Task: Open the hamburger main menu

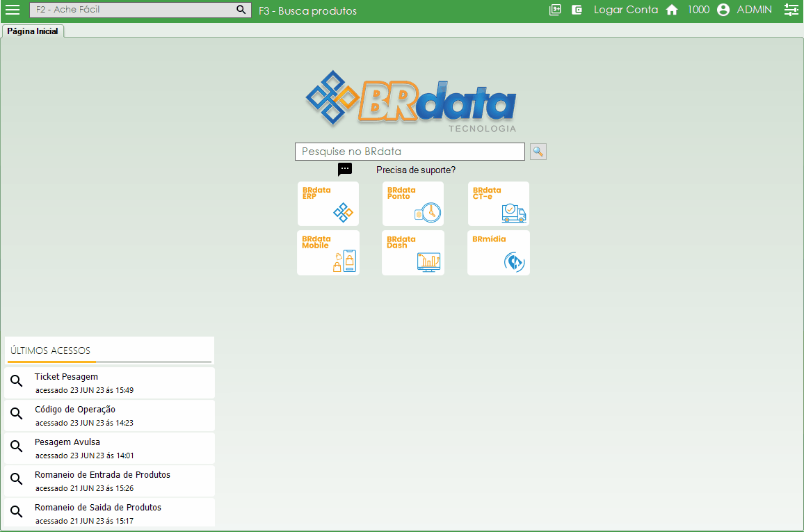Action: pos(13,10)
